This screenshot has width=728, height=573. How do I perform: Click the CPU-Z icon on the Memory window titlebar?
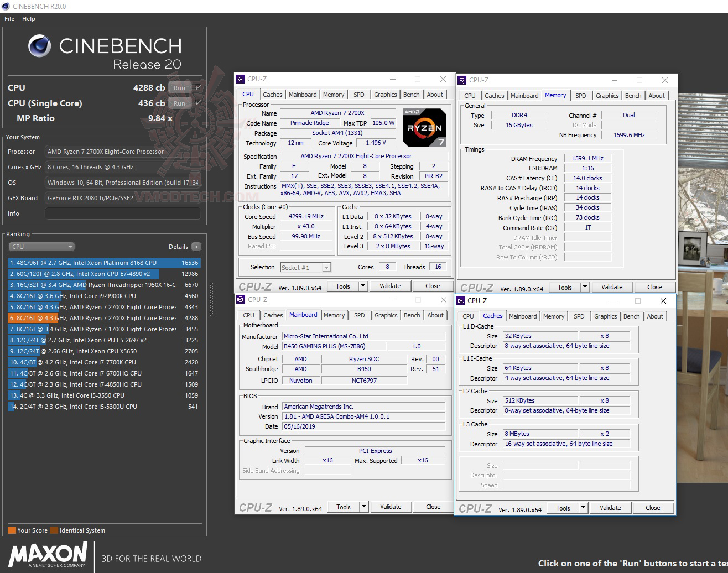pyautogui.click(x=461, y=80)
